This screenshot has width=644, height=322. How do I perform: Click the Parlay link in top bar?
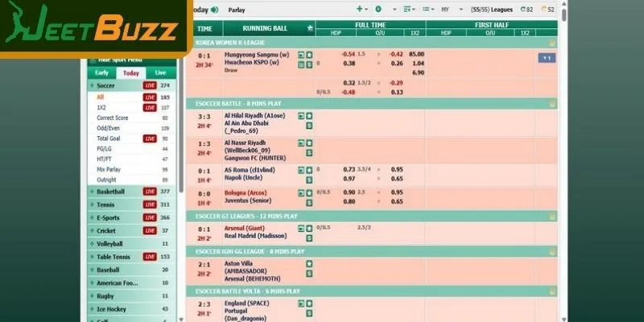(x=237, y=10)
